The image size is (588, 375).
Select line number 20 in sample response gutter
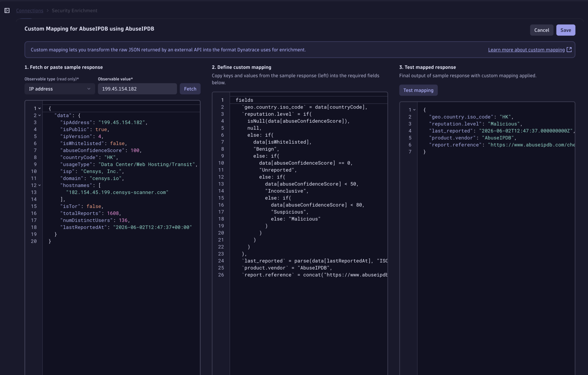pos(34,241)
